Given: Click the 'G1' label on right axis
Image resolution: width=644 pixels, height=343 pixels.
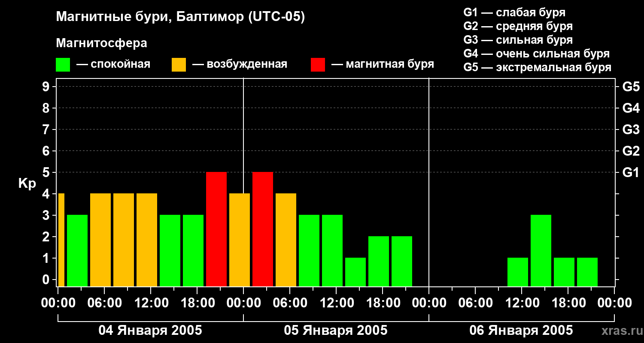Looking at the screenshot, I should pyautogui.click(x=631, y=172).
